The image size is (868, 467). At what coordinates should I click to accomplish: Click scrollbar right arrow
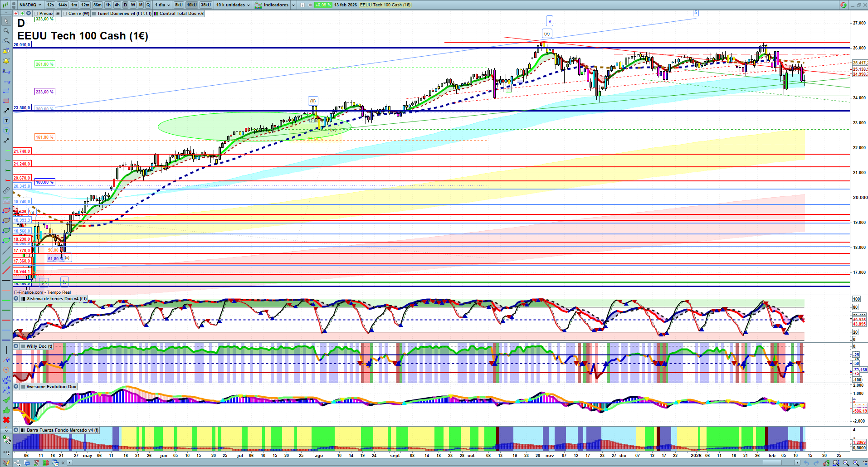point(798,463)
